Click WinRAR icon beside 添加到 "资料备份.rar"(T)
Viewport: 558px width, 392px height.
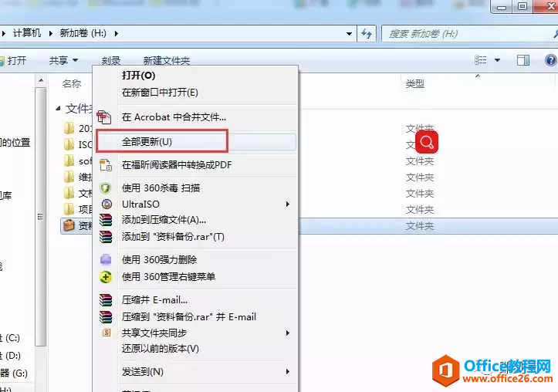[106, 237]
